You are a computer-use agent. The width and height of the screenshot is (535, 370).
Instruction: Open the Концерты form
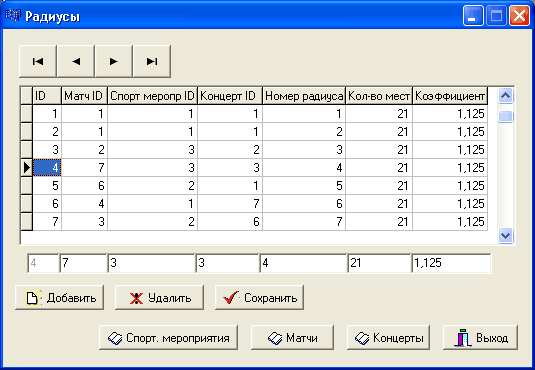[388, 338]
